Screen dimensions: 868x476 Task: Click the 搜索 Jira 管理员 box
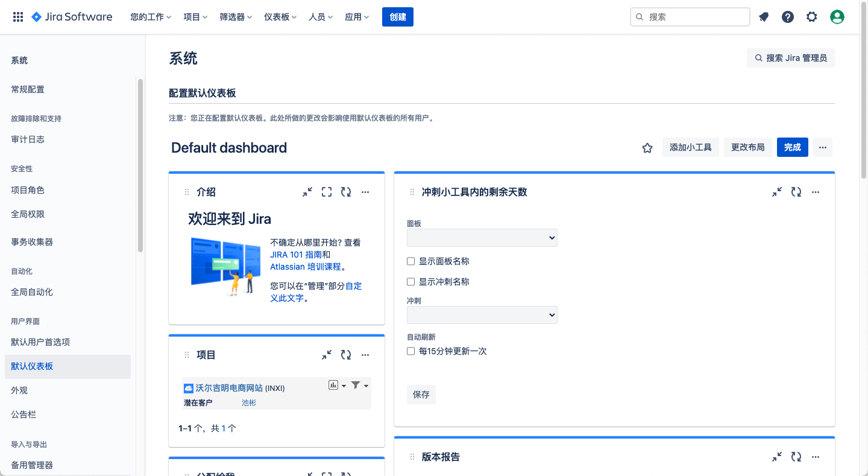click(x=791, y=58)
